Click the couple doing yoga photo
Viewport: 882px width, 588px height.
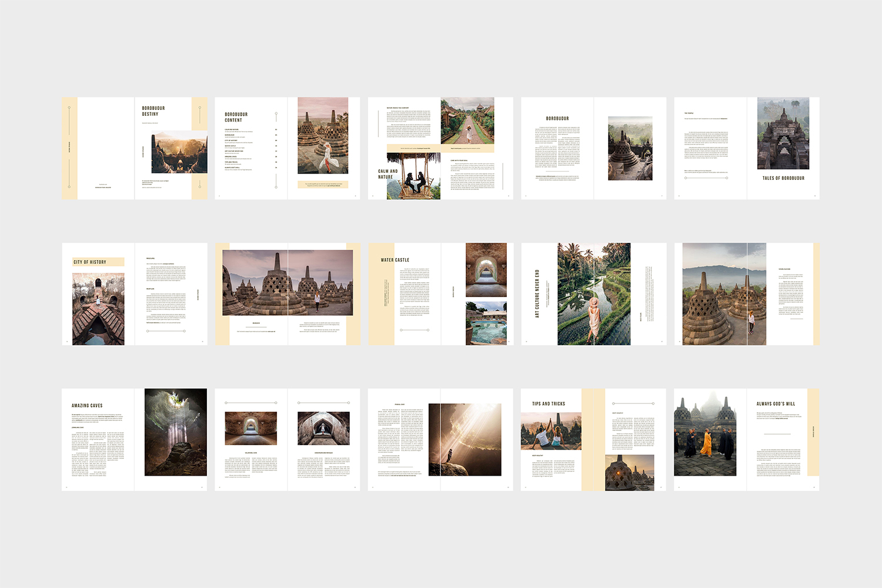[x=551, y=431]
